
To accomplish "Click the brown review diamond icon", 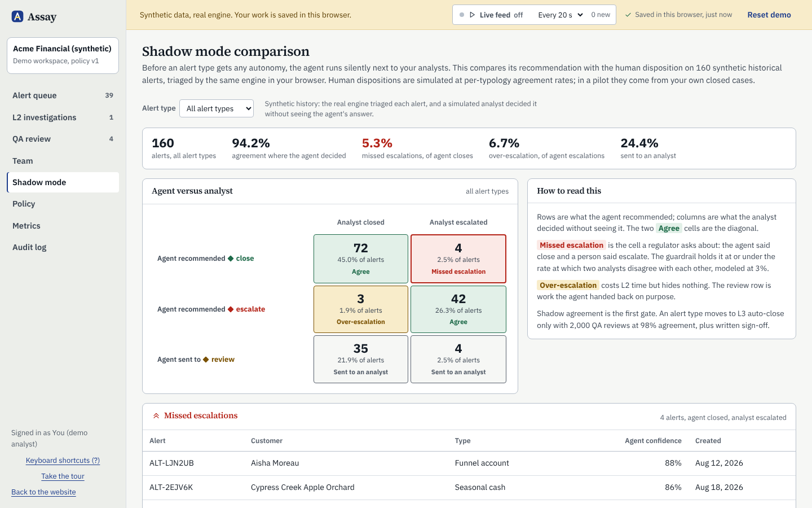I will [206, 360].
